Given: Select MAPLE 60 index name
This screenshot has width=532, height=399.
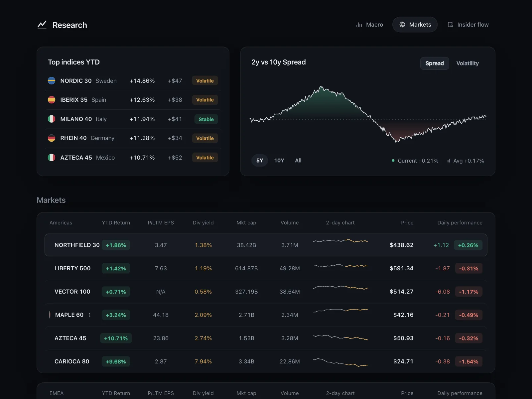Looking at the screenshot, I should pos(69,315).
